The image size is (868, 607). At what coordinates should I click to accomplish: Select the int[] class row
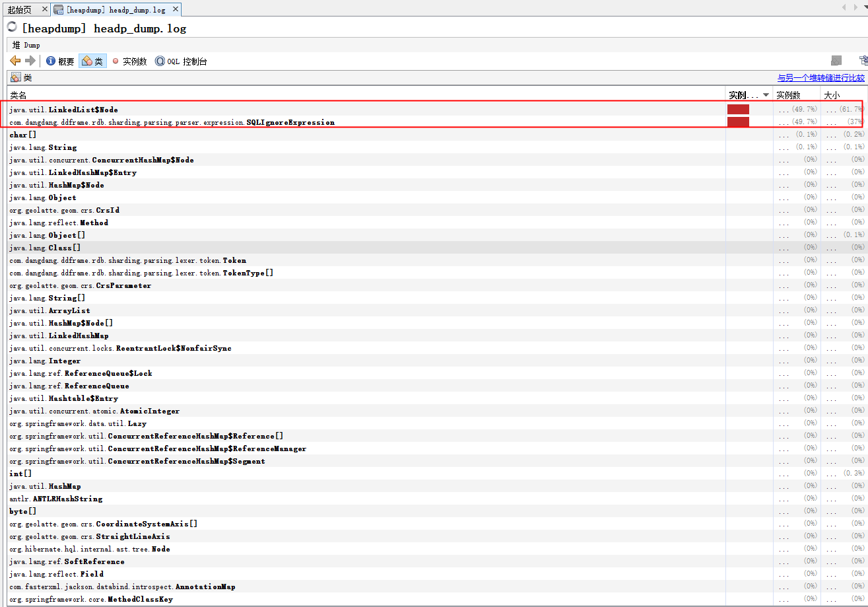436,474
